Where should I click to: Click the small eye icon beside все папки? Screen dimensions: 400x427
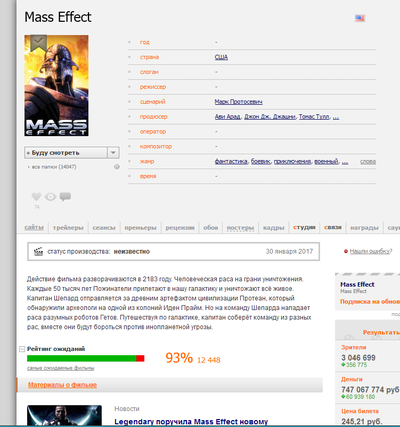click(x=117, y=167)
